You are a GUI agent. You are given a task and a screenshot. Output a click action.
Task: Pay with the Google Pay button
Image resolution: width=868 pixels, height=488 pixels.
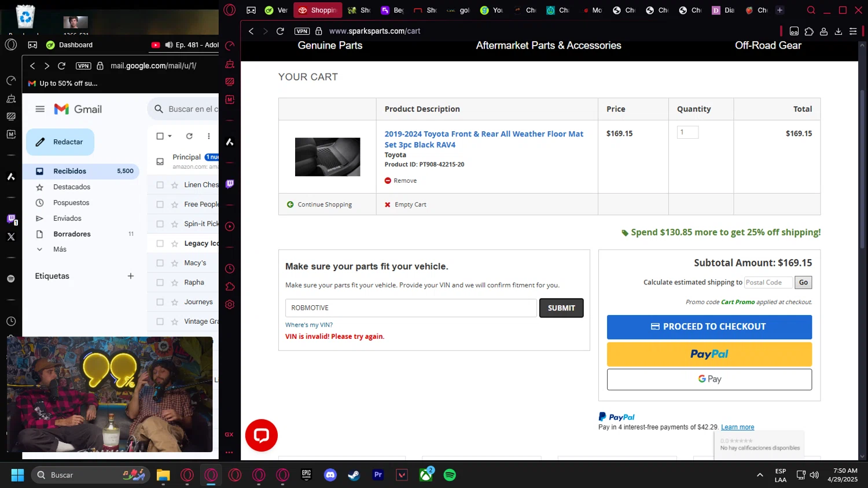[709, 379]
